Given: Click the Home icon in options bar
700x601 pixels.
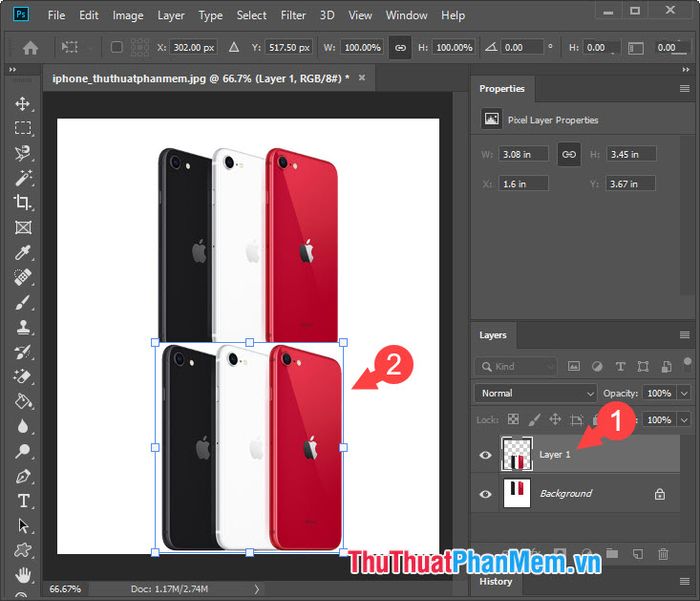Looking at the screenshot, I should point(30,47).
